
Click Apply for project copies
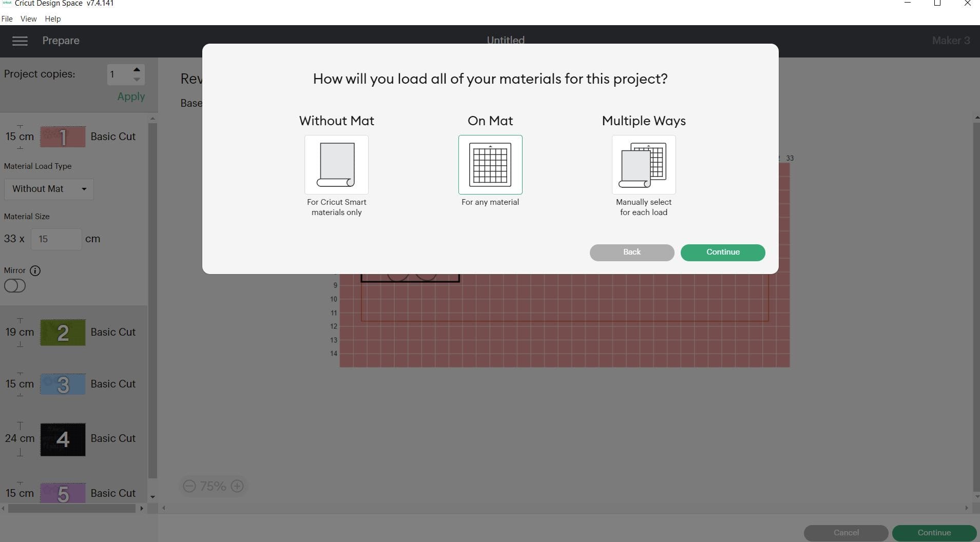131,96
